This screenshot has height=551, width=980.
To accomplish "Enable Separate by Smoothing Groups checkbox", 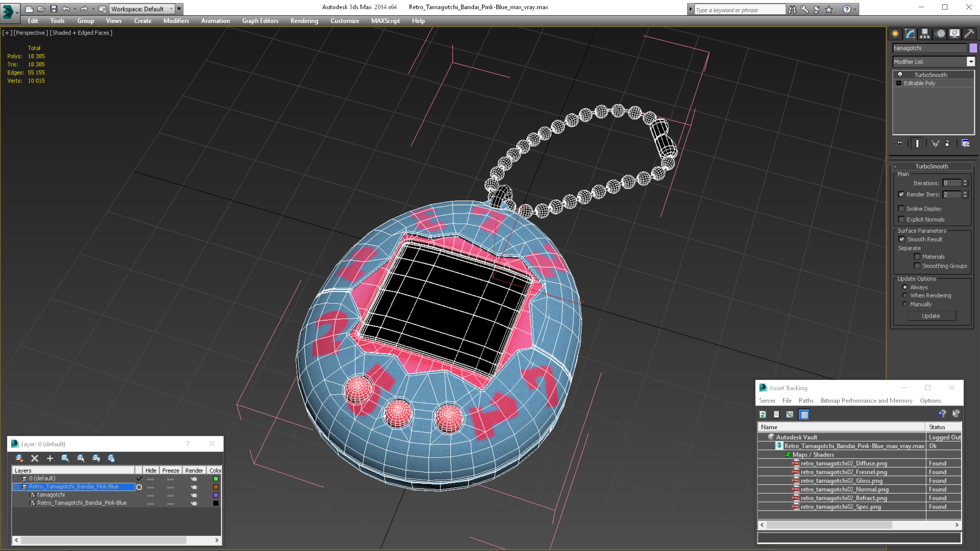I will (917, 266).
